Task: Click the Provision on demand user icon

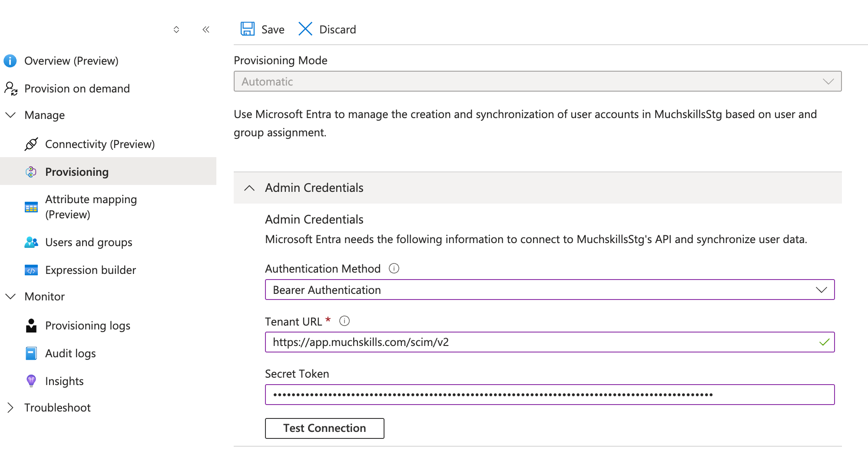Action: tap(11, 89)
